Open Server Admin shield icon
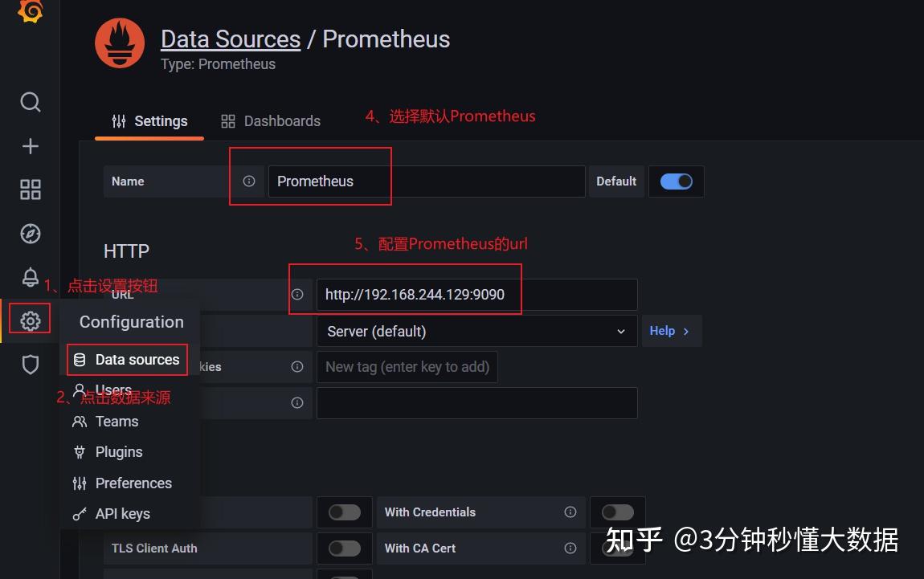 coord(30,364)
